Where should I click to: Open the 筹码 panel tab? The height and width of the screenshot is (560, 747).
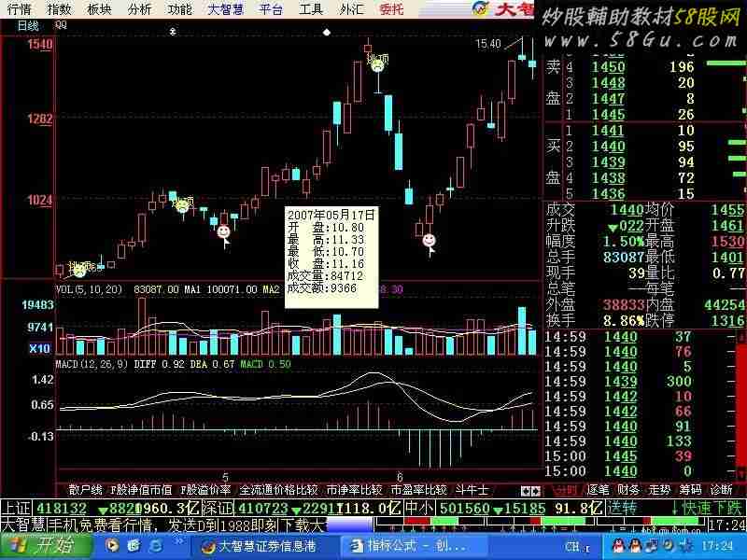(x=690, y=489)
